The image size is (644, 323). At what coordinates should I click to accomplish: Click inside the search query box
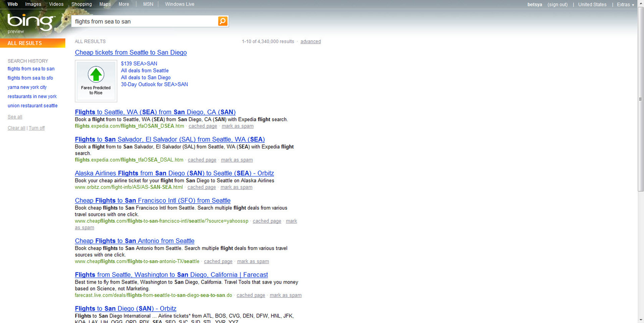(145, 21)
